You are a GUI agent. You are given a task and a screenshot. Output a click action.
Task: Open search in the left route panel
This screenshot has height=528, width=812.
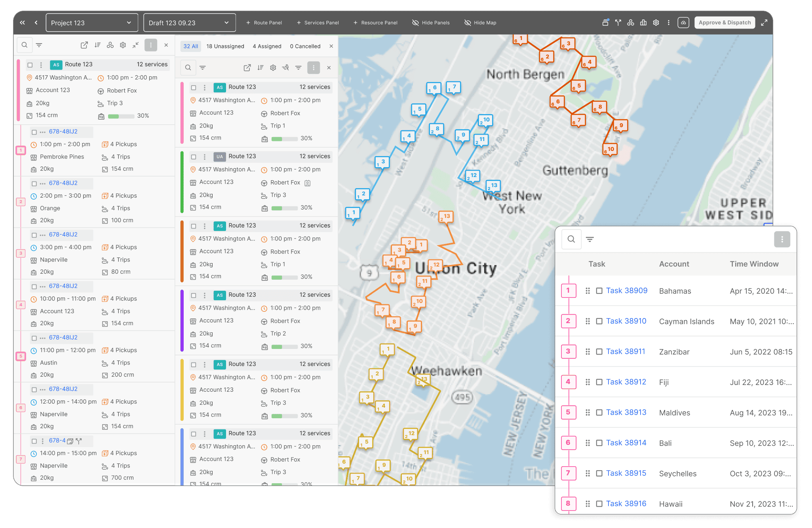pyautogui.click(x=25, y=45)
